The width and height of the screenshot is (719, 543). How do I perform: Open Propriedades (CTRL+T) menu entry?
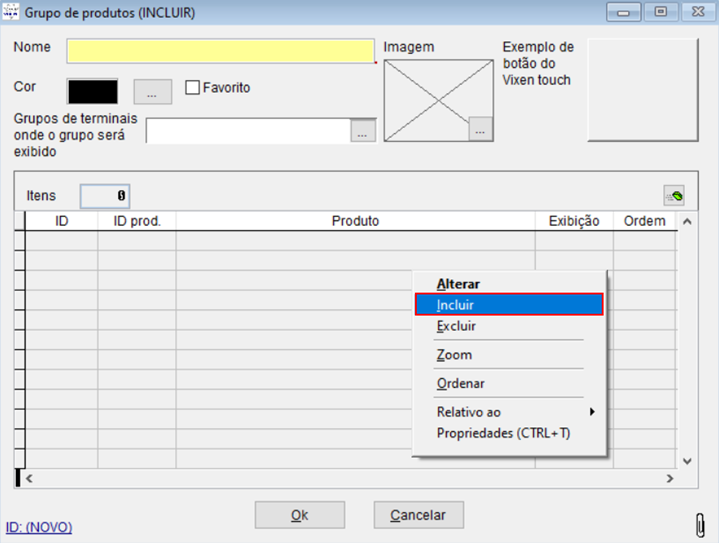[509, 433]
